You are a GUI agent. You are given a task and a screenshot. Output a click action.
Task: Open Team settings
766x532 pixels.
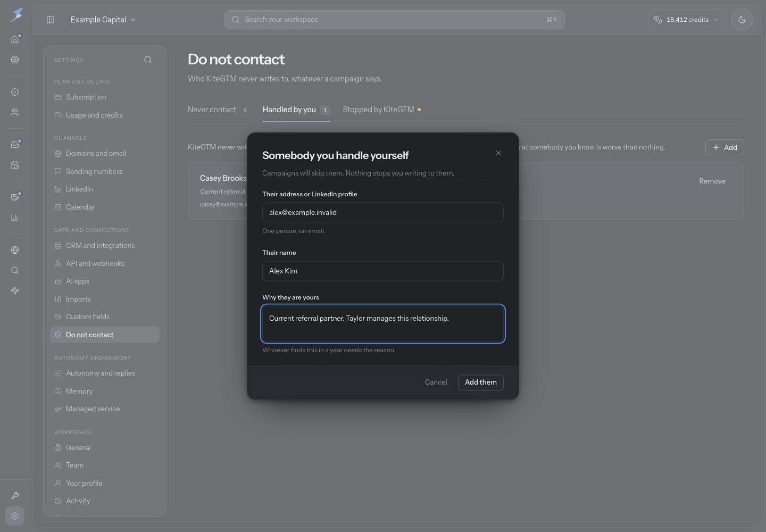tap(105, 465)
